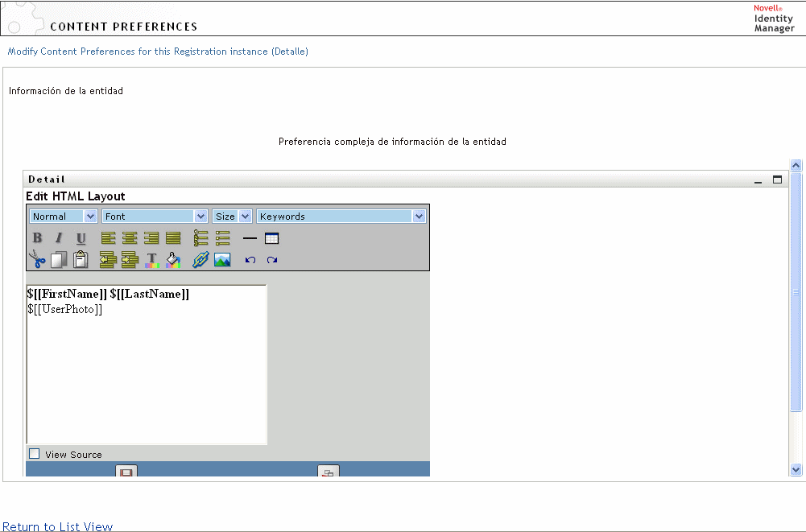Insert a horizontal rule line
The width and height of the screenshot is (806, 532).
(250, 238)
